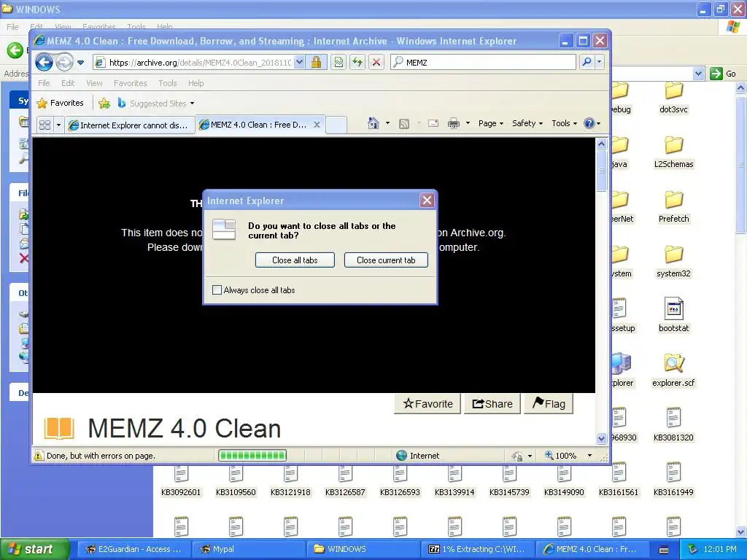This screenshot has width=747, height=560.
Task: Click the red Stop loading icon
Action: point(376,63)
